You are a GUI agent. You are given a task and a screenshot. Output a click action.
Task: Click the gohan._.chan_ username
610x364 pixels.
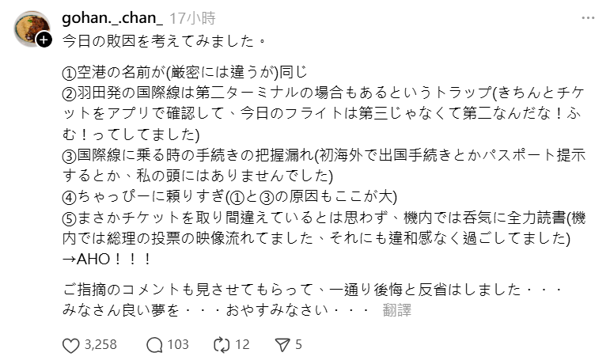tap(112, 18)
